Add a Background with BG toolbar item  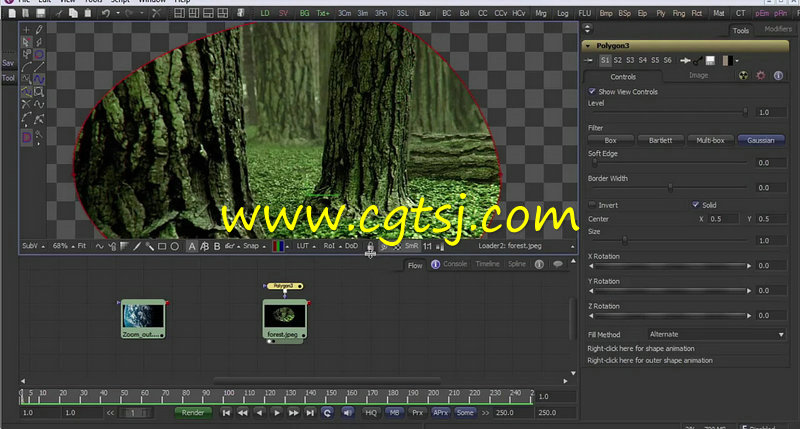[x=305, y=14]
